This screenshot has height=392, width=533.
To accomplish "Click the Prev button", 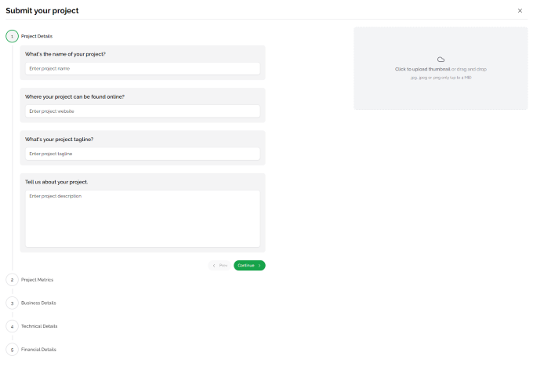I will click(x=219, y=266).
